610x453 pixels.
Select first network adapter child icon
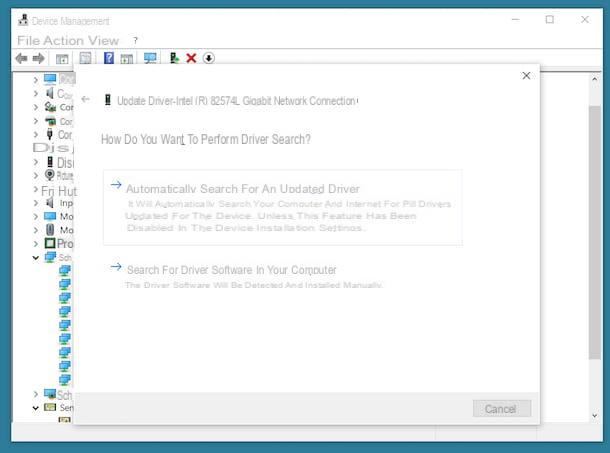(65, 270)
